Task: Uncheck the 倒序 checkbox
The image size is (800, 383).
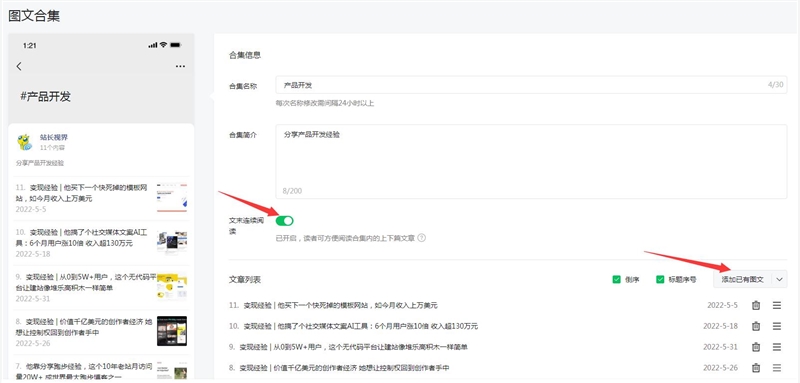Action: [x=616, y=279]
